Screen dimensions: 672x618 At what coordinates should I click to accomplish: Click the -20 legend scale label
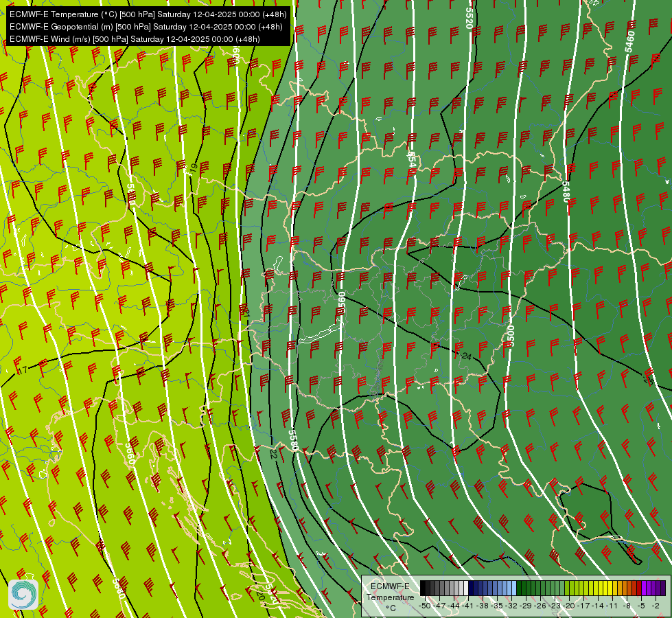click(569, 606)
